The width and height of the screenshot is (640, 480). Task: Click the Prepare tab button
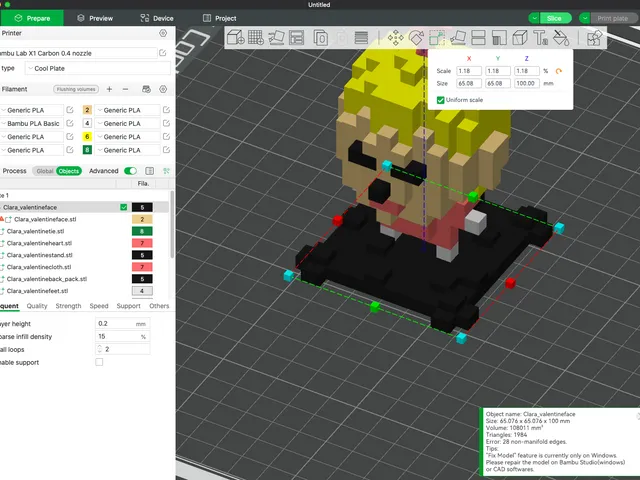(32, 18)
